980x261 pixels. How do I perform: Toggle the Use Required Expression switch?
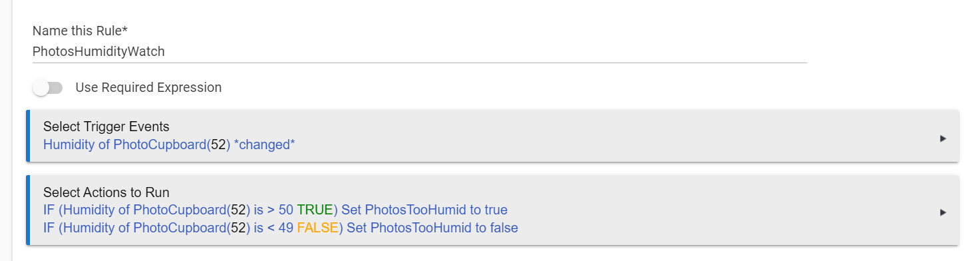coord(48,87)
